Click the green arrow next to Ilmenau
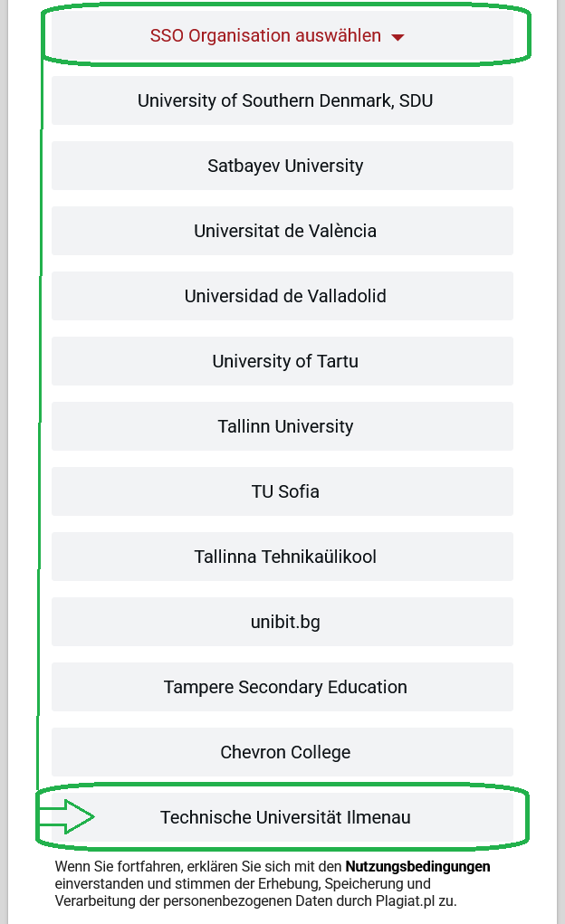Screen dimensions: 565x924 pos(67,816)
